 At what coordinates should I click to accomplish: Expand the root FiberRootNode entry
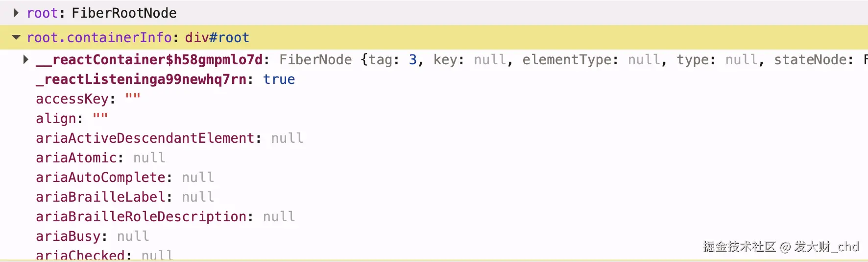16,13
